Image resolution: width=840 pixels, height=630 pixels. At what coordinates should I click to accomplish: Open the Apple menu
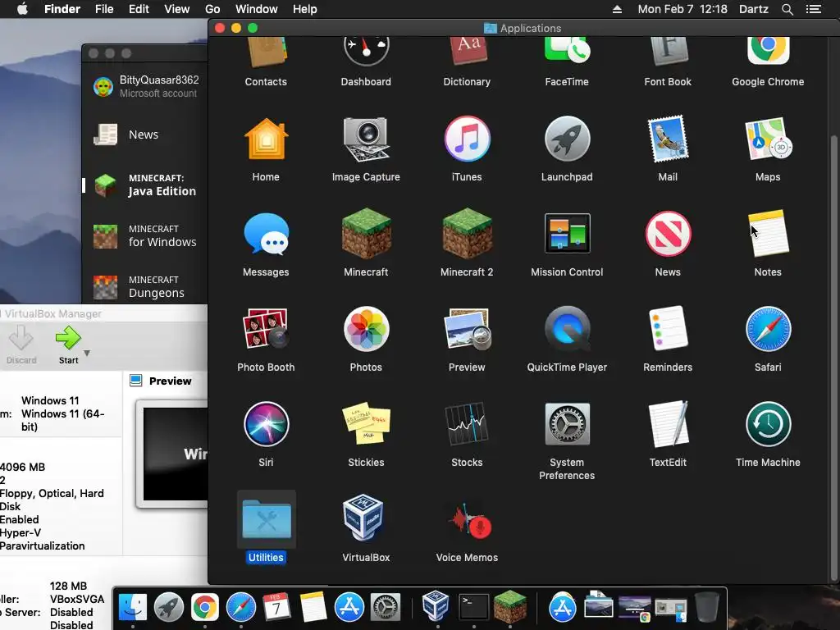point(22,9)
